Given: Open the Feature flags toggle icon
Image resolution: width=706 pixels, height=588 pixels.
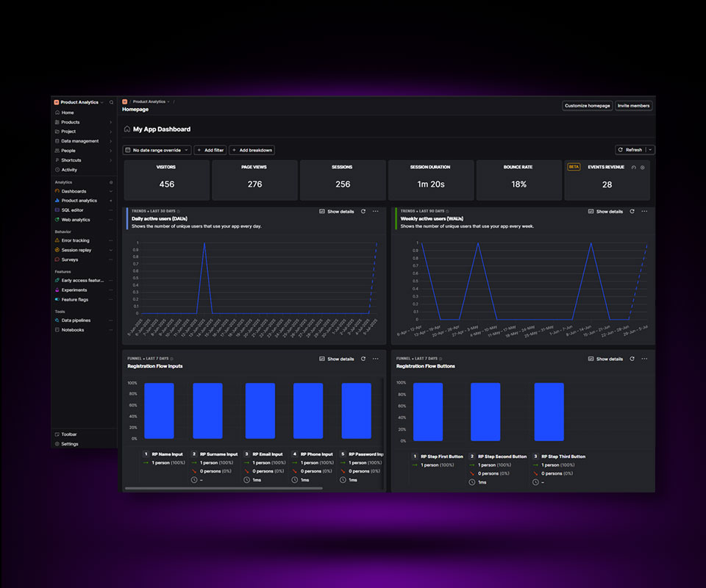Looking at the screenshot, I should point(57,300).
